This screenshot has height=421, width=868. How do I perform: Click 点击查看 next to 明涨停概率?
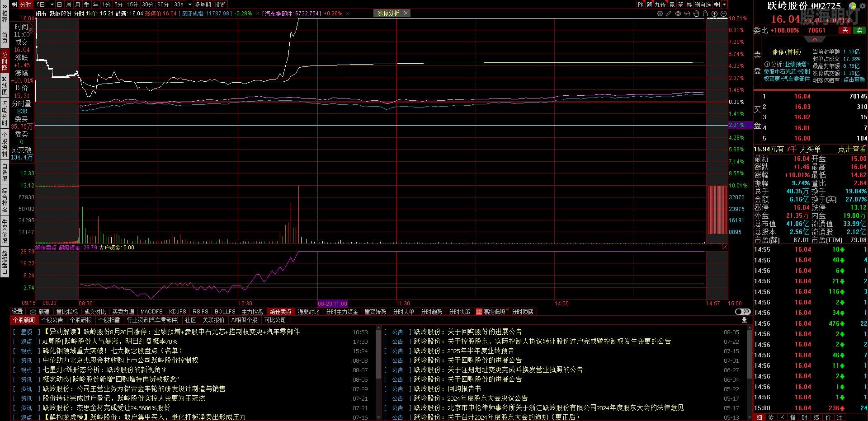coord(854,80)
